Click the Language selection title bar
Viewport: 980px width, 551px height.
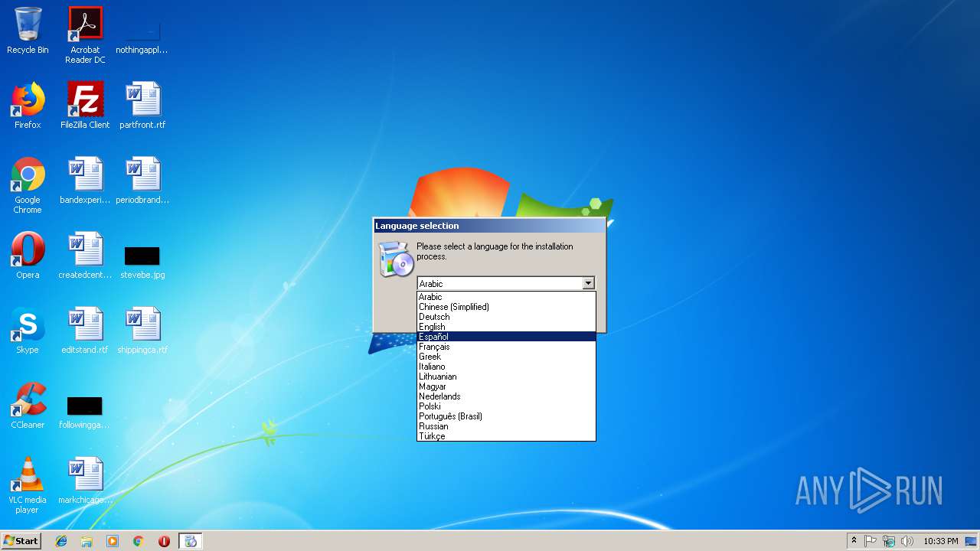(489, 226)
